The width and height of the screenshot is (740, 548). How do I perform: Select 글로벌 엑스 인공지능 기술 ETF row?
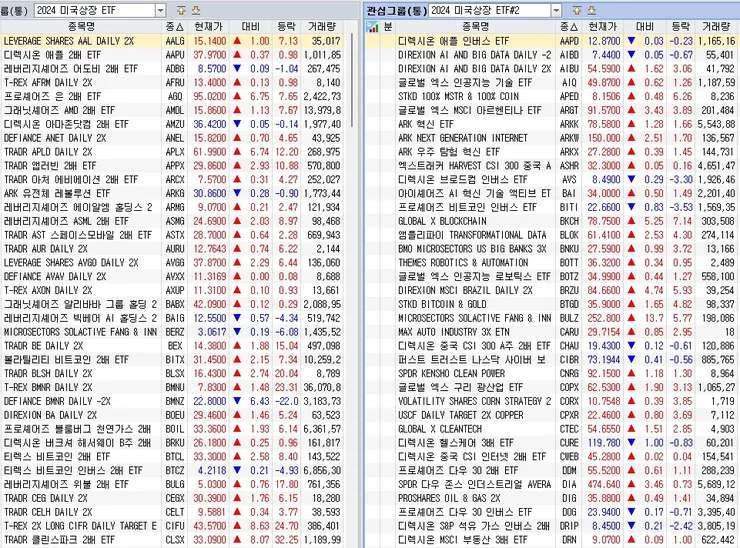pyautogui.click(x=553, y=83)
